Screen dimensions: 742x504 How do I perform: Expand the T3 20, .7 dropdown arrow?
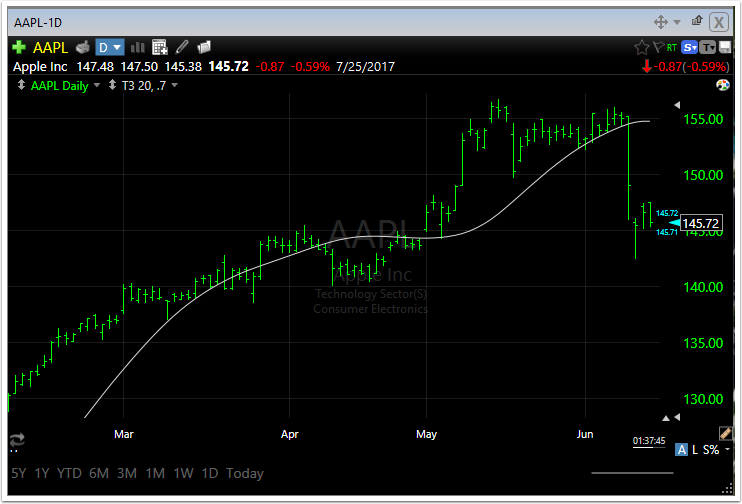click(x=175, y=85)
